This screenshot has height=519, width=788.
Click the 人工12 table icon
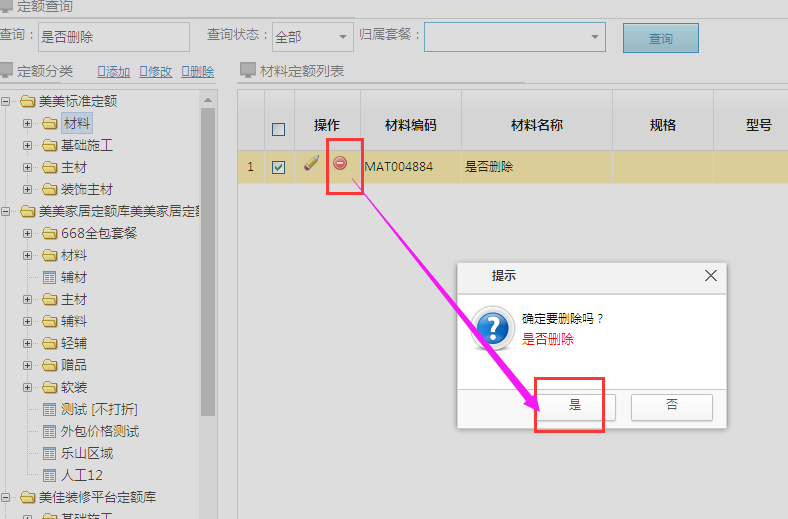[x=50, y=476]
